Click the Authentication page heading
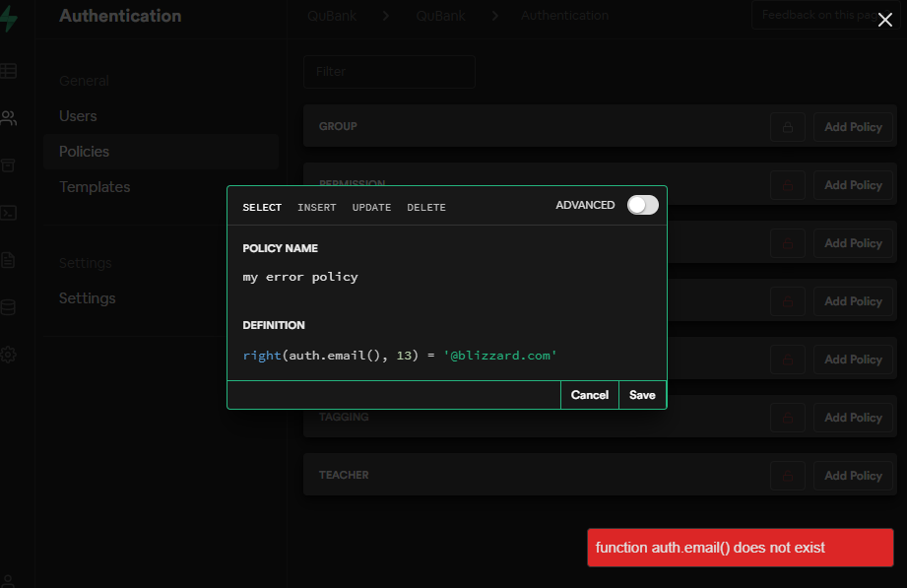 120,16
